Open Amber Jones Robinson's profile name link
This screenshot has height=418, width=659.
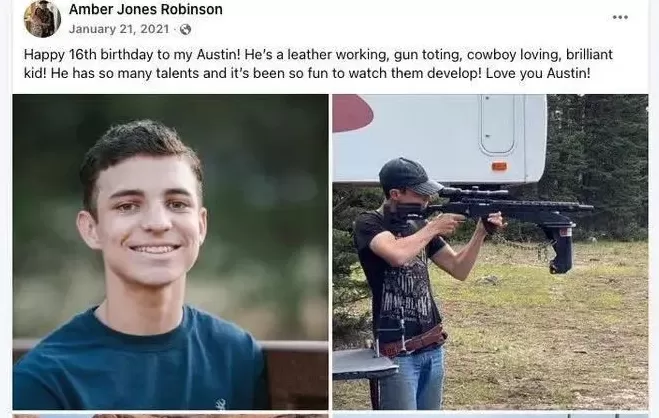(x=145, y=9)
